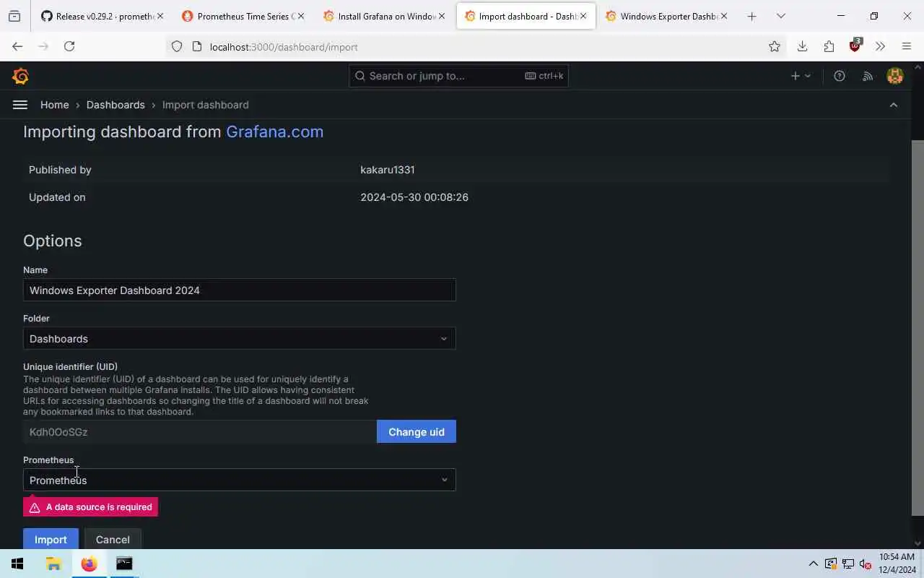Open the uBlock shield extension icon
This screenshot has height=578, width=924.
(x=855, y=46)
